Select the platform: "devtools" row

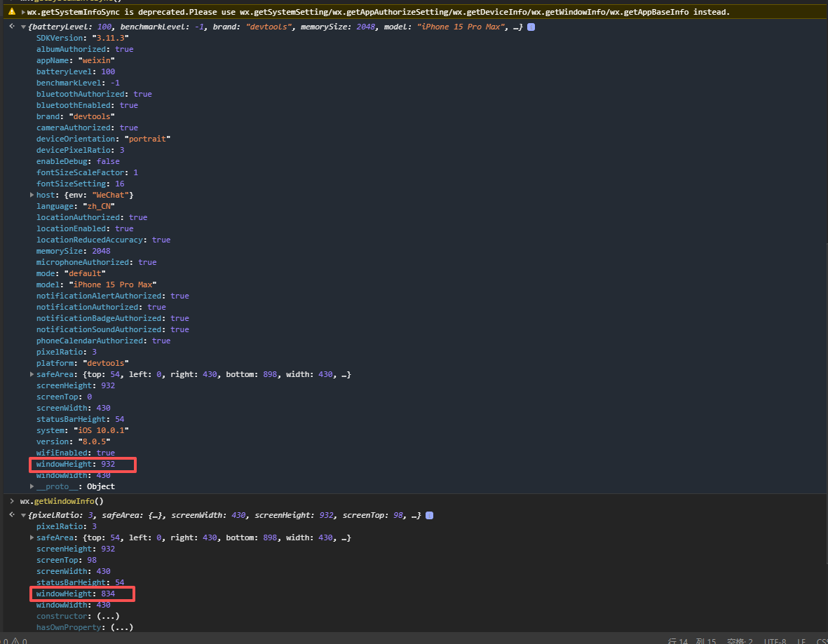82,363
